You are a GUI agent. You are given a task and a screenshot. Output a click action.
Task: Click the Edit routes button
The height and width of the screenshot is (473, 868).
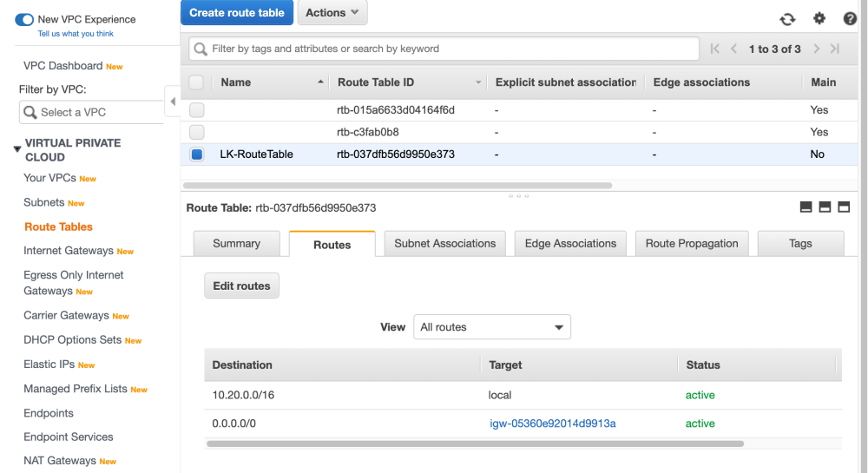pos(241,286)
